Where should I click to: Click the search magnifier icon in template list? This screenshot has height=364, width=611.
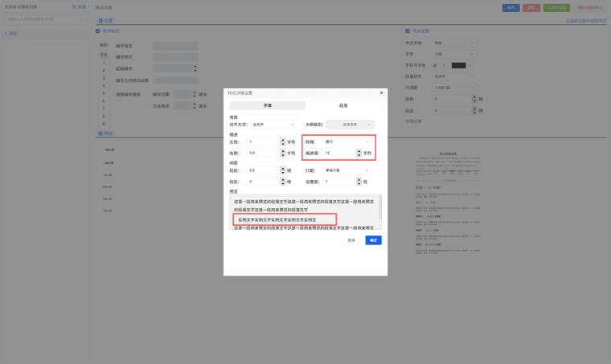[x=81, y=19]
